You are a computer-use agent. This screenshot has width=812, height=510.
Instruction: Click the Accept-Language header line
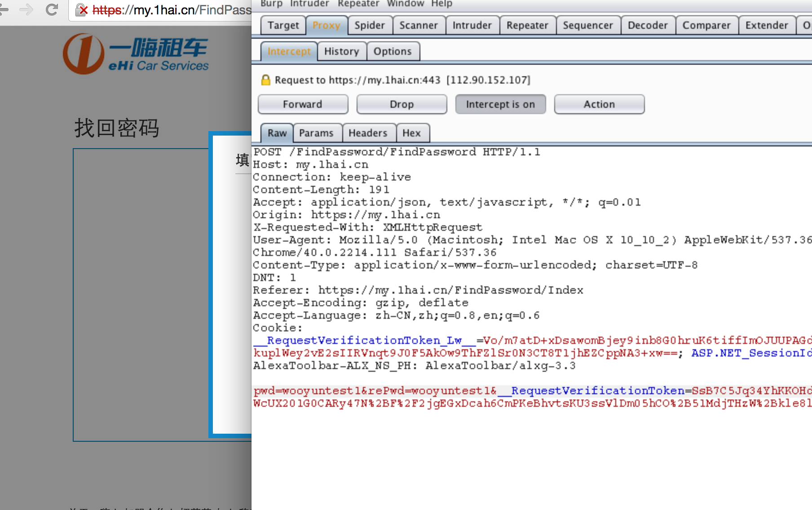point(396,315)
